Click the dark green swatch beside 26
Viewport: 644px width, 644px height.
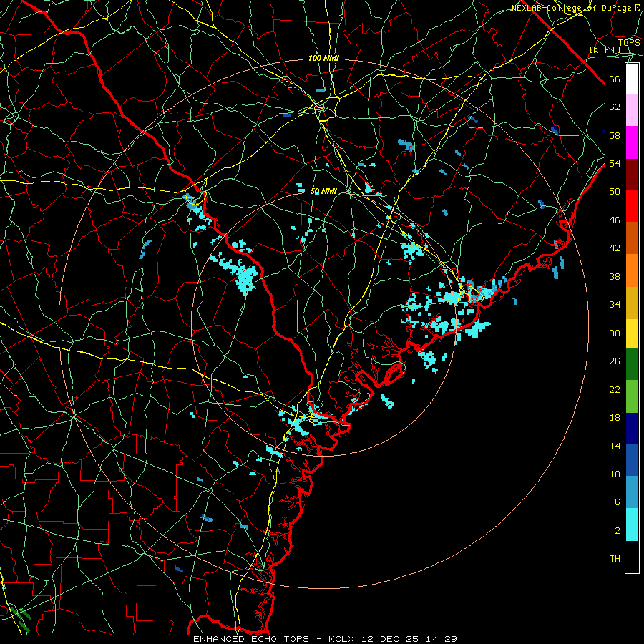pyautogui.click(x=632, y=364)
